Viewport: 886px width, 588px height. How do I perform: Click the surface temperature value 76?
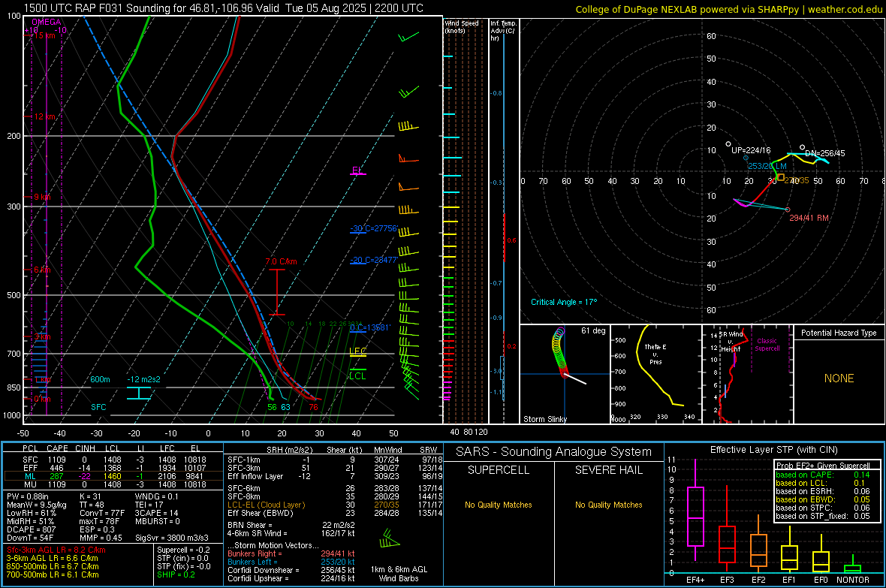(x=313, y=407)
